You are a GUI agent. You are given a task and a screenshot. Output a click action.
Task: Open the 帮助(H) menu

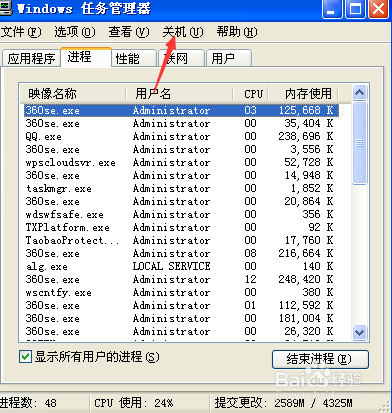pyautogui.click(x=237, y=32)
